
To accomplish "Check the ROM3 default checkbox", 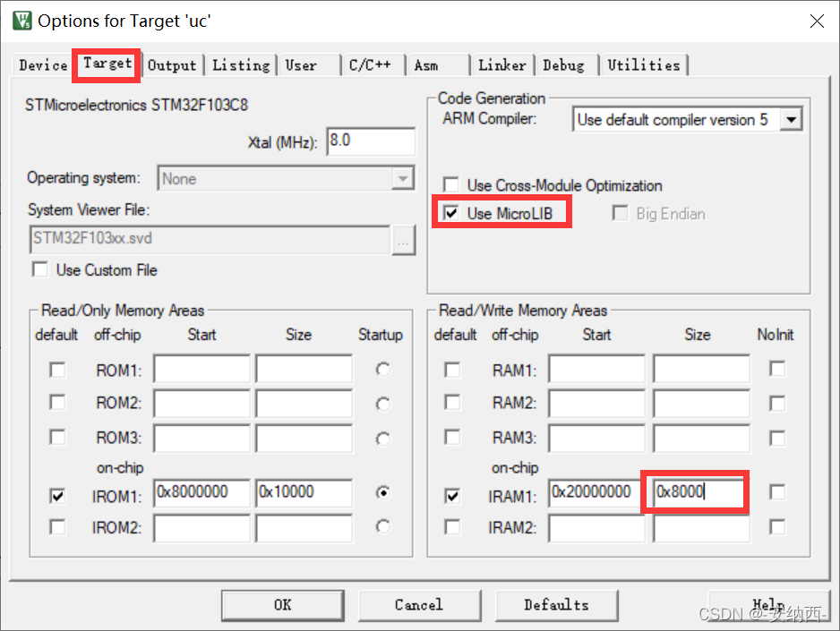I will [x=57, y=438].
